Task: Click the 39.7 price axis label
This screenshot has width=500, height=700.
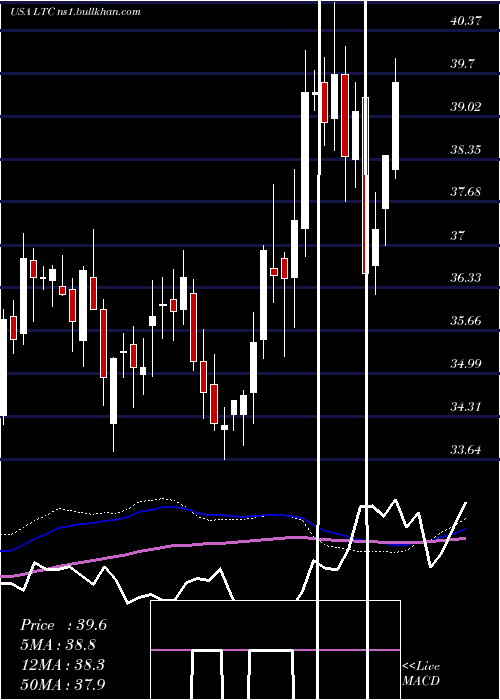Action: 462,64
